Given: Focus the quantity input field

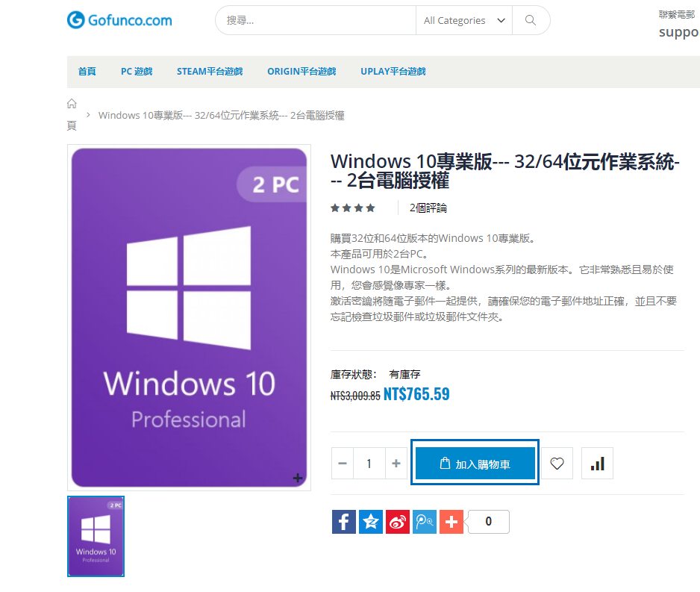Looking at the screenshot, I should [x=369, y=464].
